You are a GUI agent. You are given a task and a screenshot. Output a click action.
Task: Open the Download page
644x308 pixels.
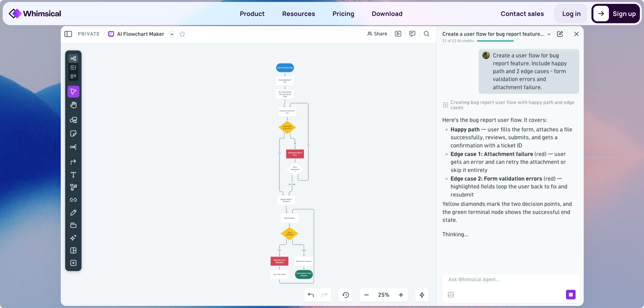point(387,14)
